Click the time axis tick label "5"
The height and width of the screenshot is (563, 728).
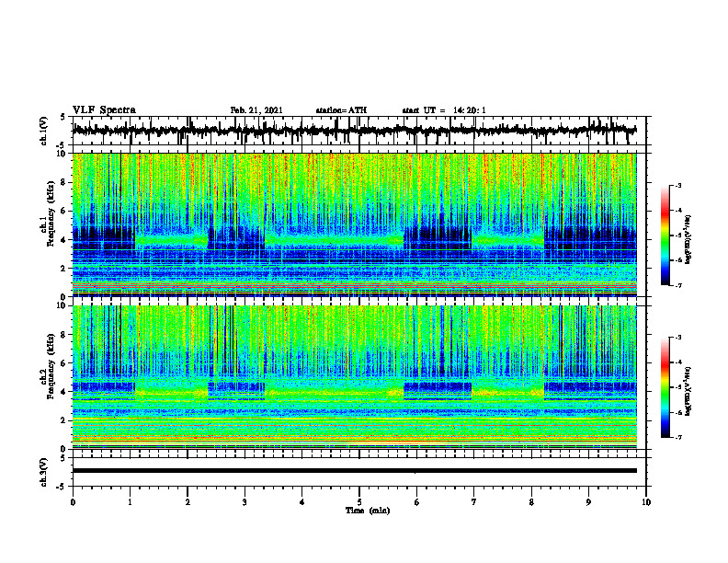coord(359,502)
